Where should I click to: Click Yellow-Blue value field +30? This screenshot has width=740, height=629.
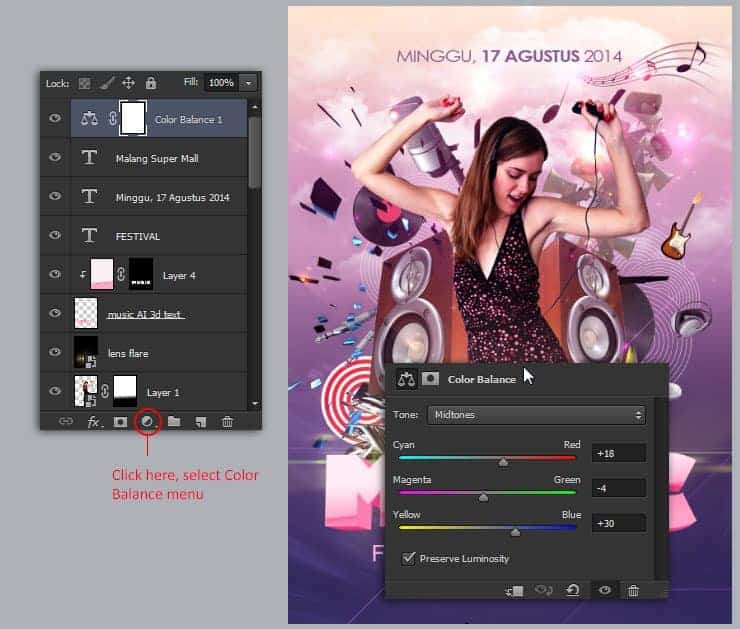tap(619, 523)
